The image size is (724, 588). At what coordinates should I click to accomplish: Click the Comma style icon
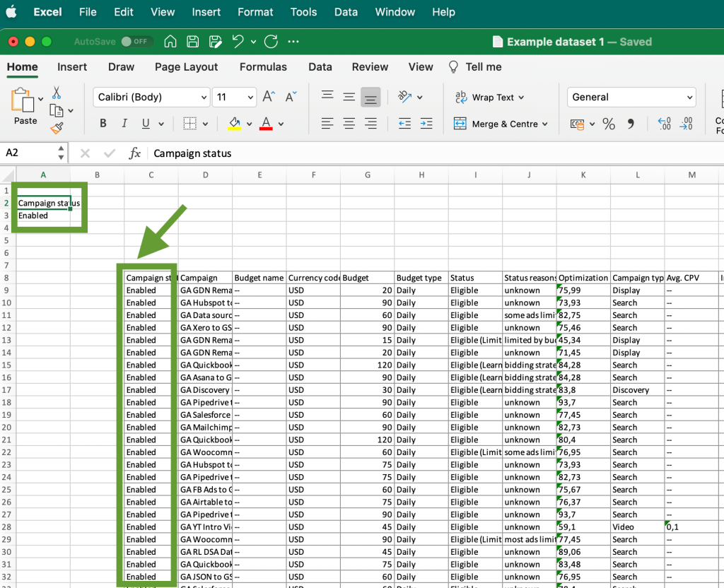pos(631,123)
